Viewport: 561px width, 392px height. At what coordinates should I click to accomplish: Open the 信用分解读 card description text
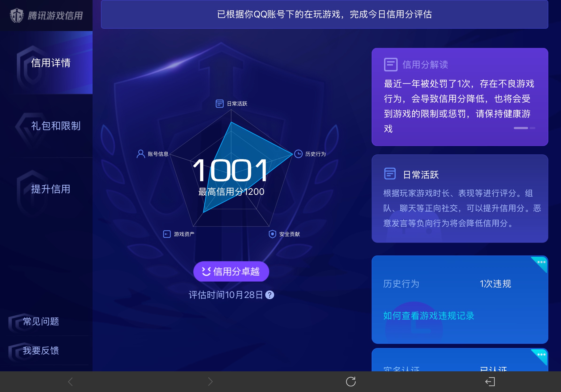click(x=459, y=106)
